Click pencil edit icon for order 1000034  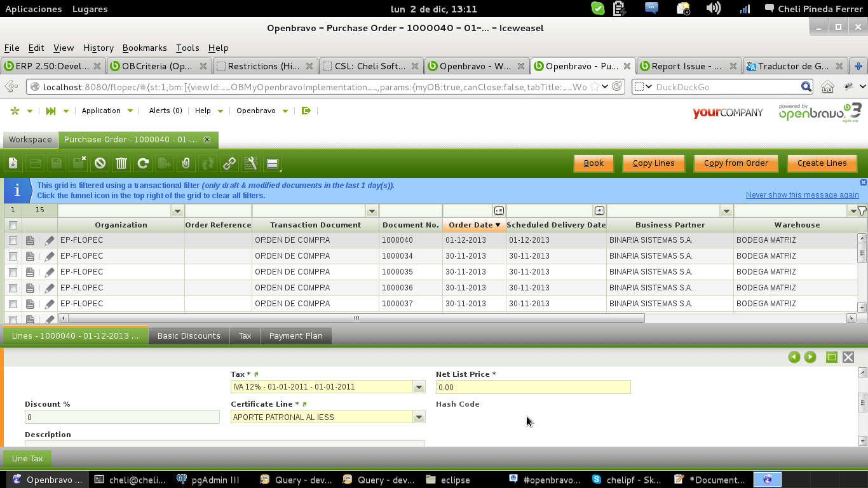pyautogui.click(x=50, y=256)
